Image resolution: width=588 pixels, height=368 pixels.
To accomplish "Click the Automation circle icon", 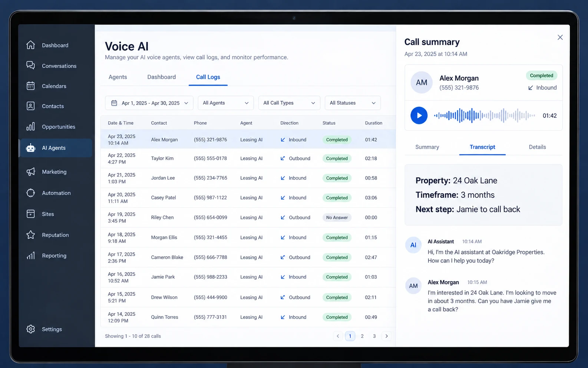I will tap(31, 193).
